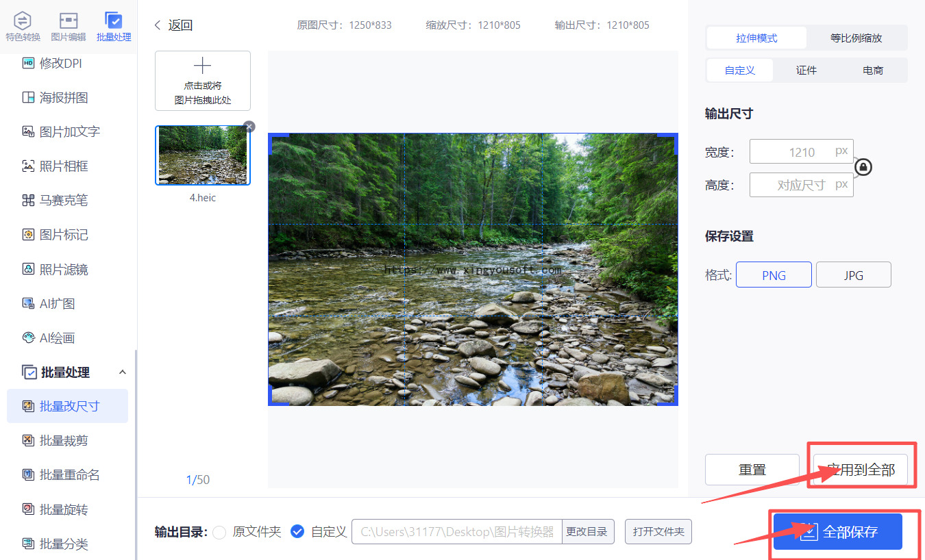This screenshot has width=925, height=560.
Task: Choose JPG as the save format
Action: 854,275
